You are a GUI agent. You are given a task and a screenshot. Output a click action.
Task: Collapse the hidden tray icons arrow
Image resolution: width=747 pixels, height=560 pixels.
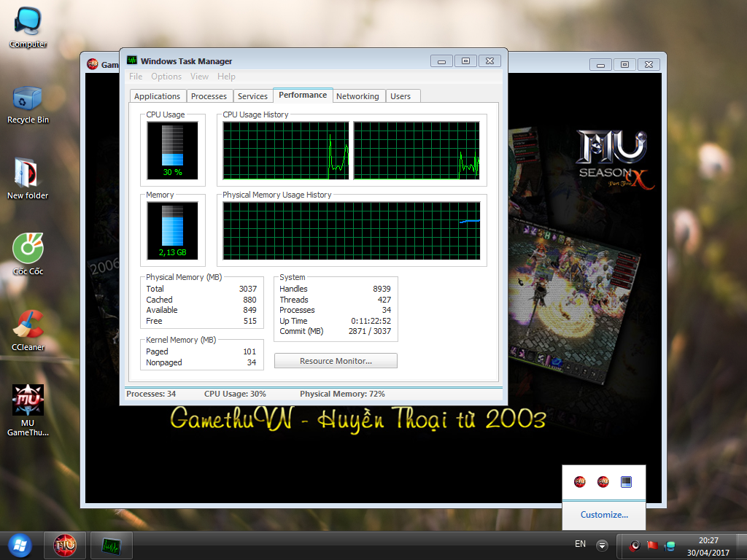(x=602, y=545)
